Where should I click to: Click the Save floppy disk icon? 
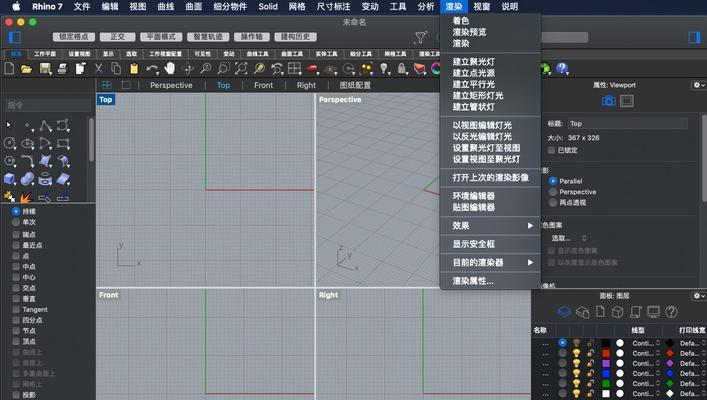coord(45,69)
